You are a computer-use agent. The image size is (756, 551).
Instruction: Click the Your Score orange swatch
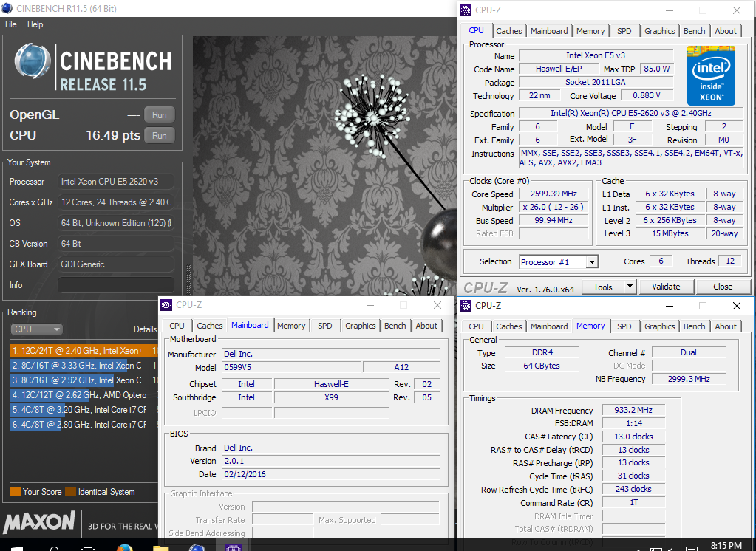pos(15,492)
